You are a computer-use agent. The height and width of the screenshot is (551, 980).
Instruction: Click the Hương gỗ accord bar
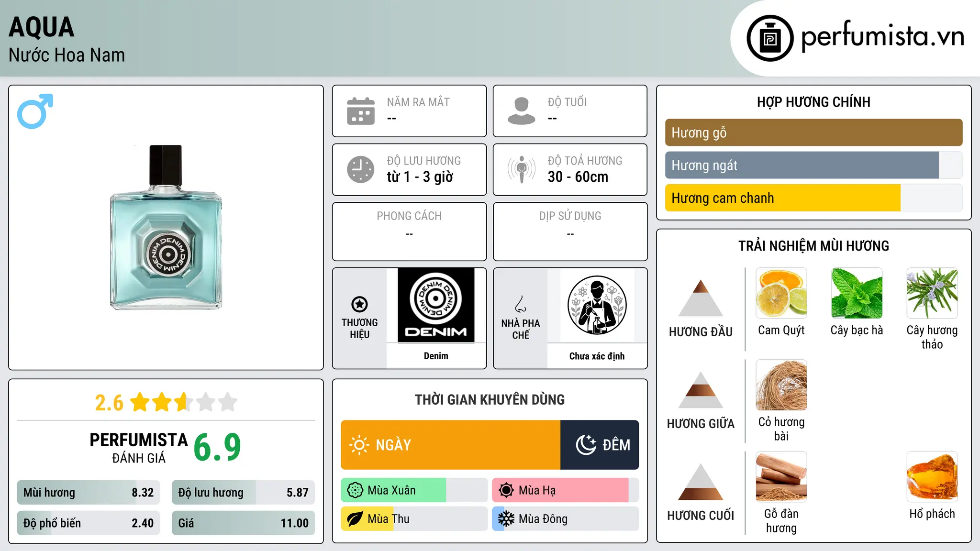point(814,132)
